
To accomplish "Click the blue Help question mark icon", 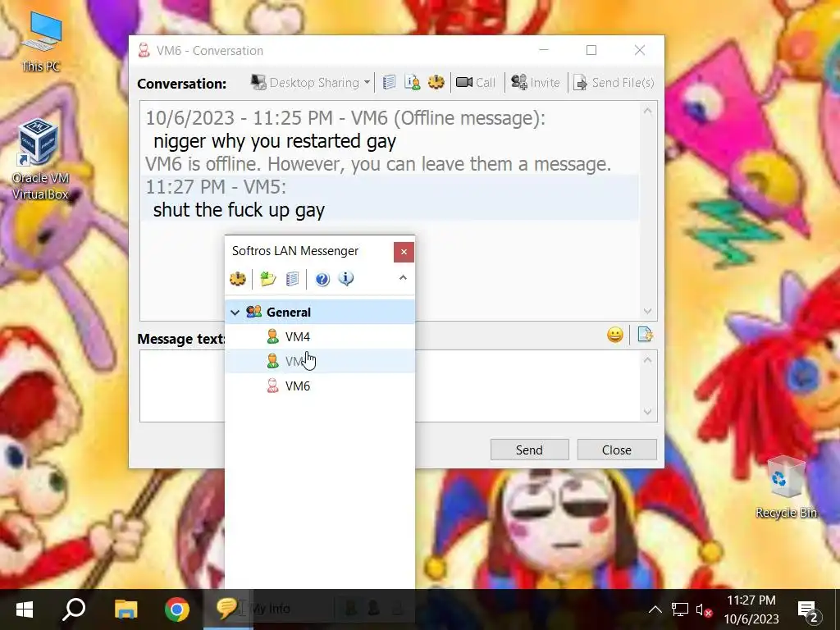I will tap(322, 279).
